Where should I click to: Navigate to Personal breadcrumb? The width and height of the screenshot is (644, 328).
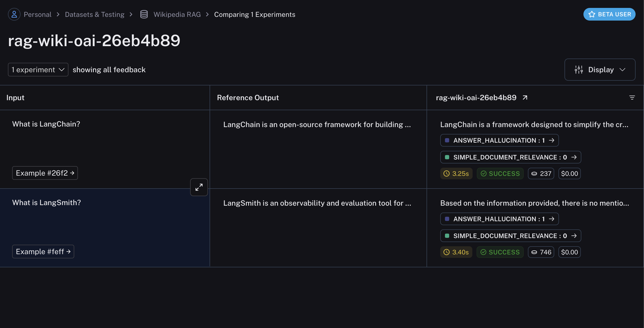(x=38, y=14)
